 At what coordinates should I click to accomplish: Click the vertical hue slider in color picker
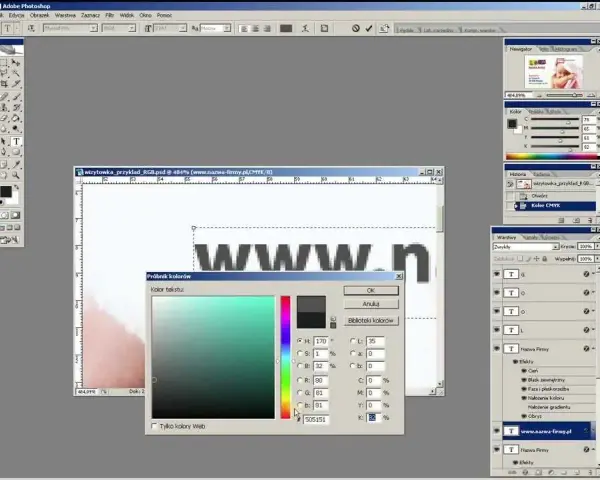[x=285, y=357]
